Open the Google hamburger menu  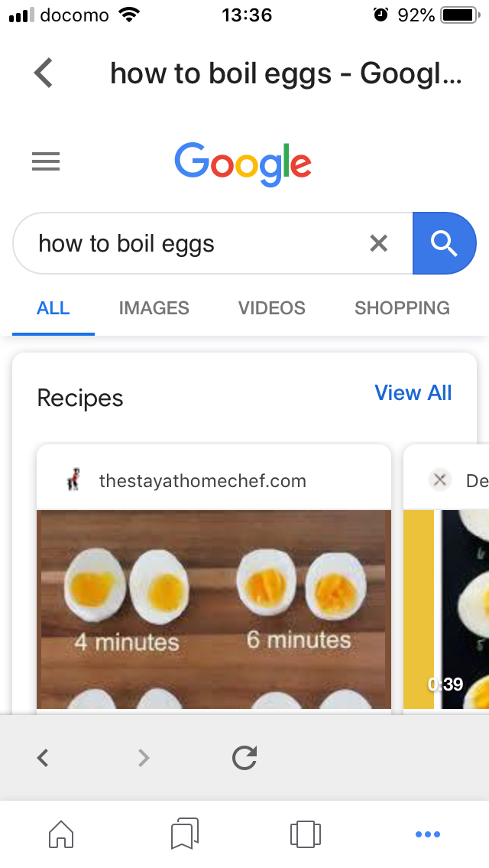pyautogui.click(x=46, y=161)
